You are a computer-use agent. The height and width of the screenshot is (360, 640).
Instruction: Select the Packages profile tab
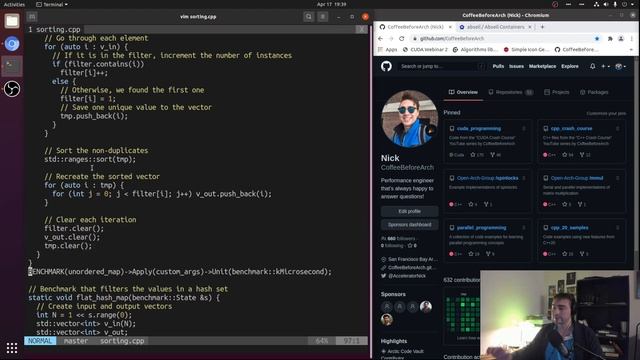coord(594,92)
